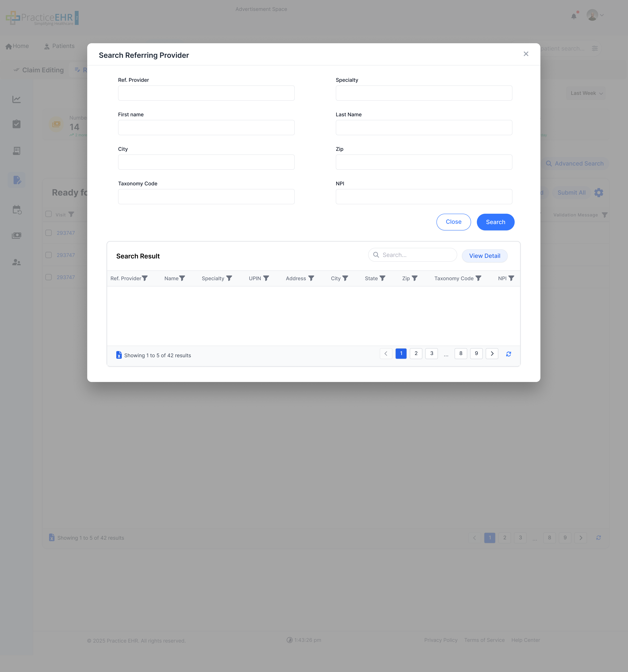This screenshot has width=628, height=672.
Task: Click the NPI column filter icon
Action: [x=511, y=278]
